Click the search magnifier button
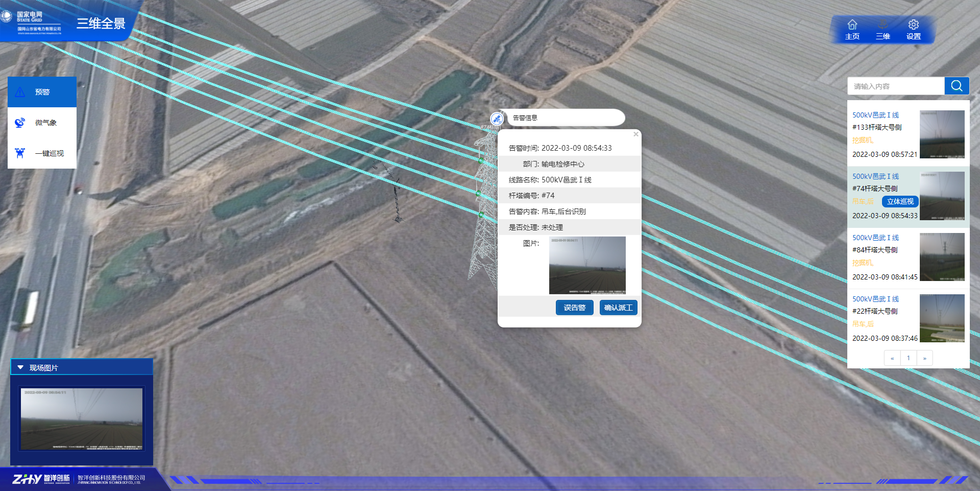 tap(957, 86)
